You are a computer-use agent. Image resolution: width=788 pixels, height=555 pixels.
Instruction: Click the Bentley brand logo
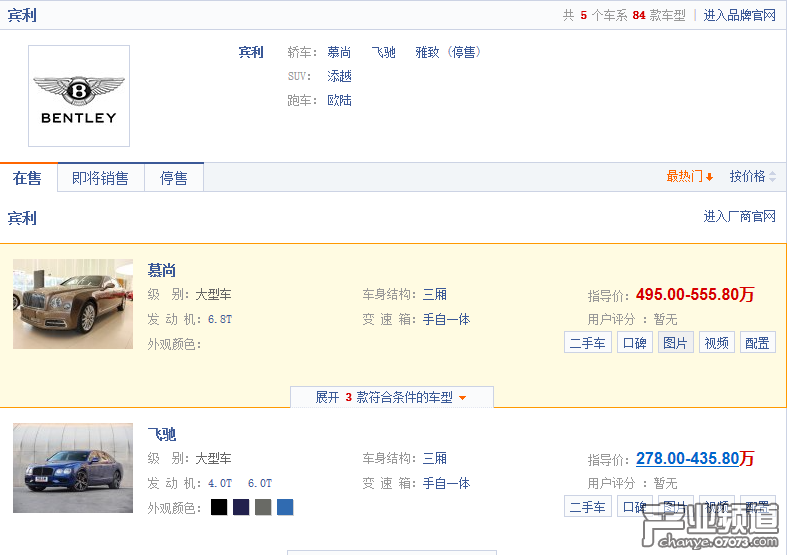pyautogui.click(x=79, y=96)
